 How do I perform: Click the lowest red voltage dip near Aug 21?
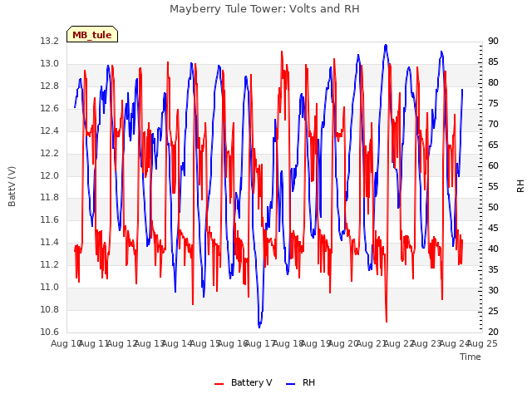coord(387,320)
